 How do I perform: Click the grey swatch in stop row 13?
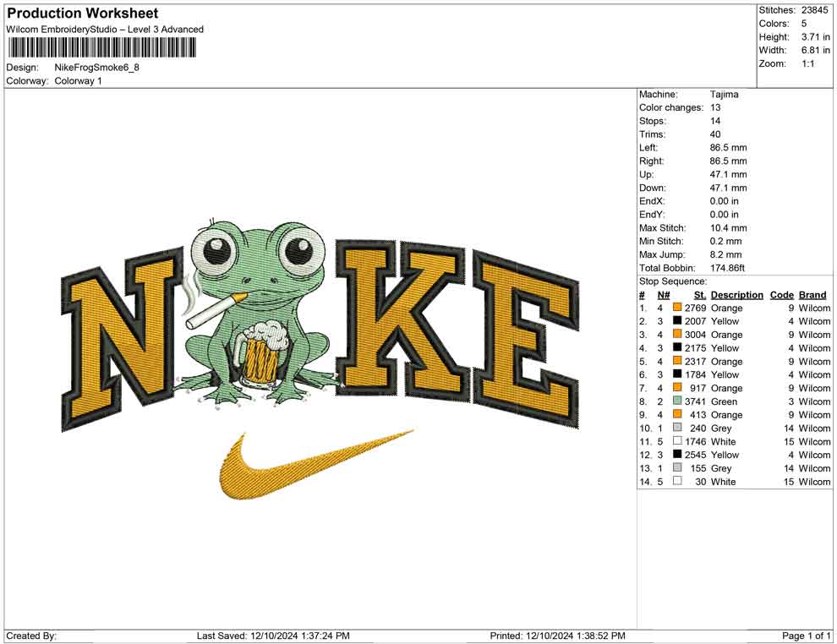(x=677, y=467)
